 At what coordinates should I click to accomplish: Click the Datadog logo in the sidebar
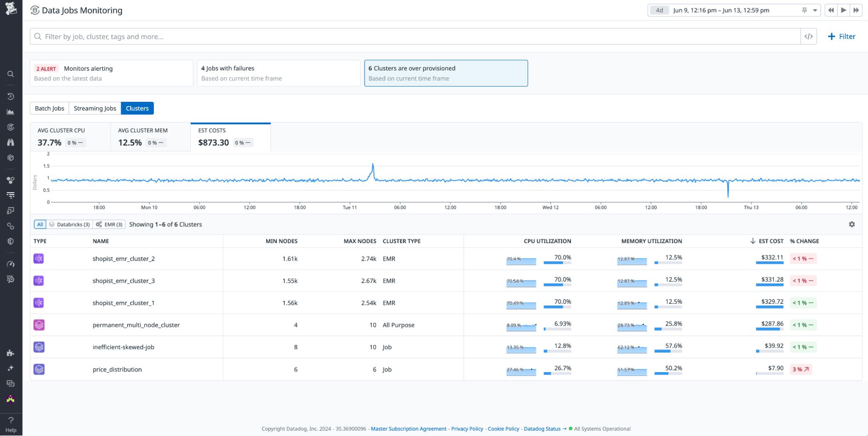pos(11,9)
